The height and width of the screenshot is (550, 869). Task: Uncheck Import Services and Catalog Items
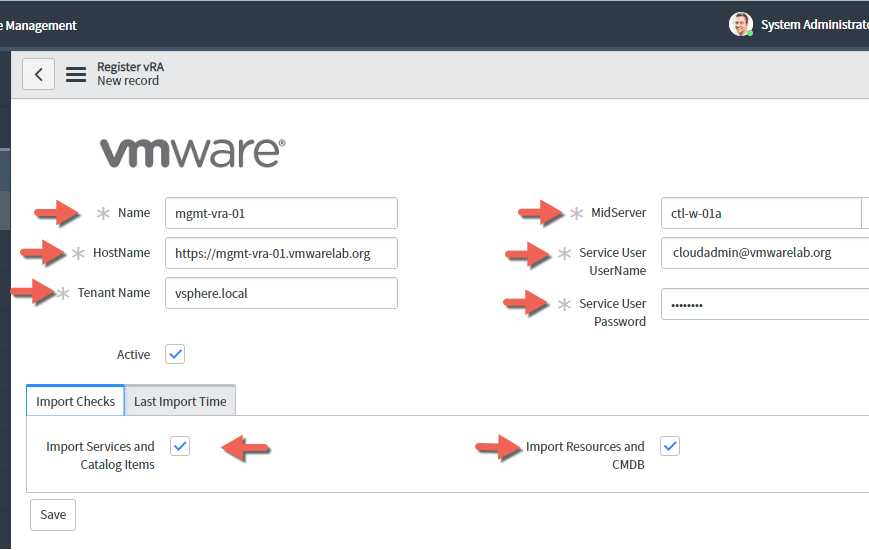coord(180,446)
